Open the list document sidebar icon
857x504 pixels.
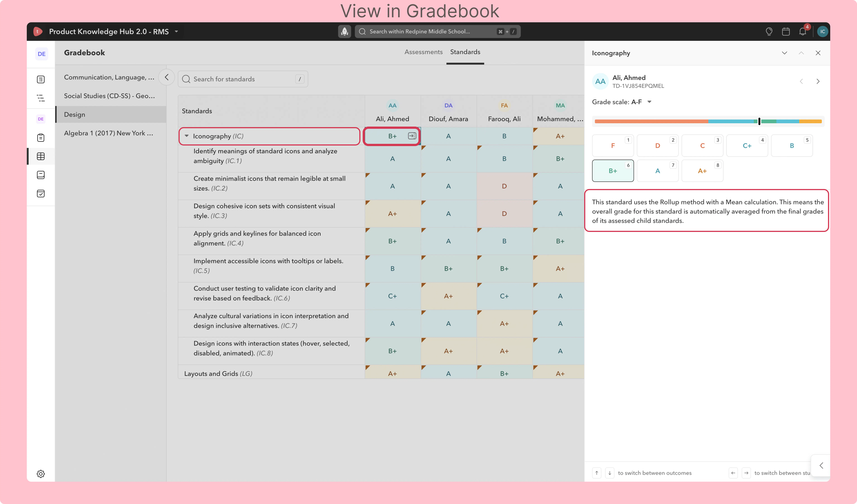41,80
